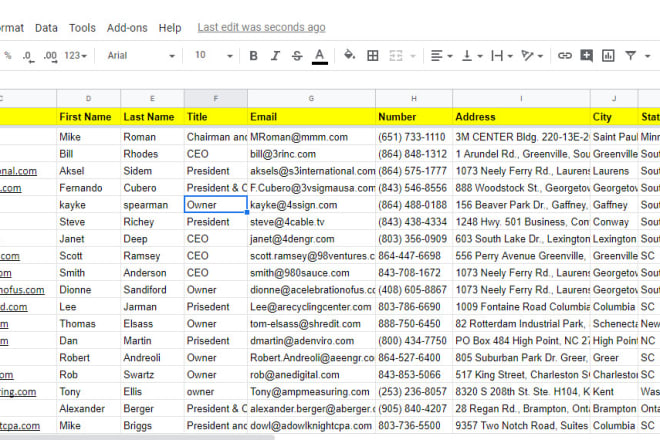Open the borders tool

pos(373,56)
